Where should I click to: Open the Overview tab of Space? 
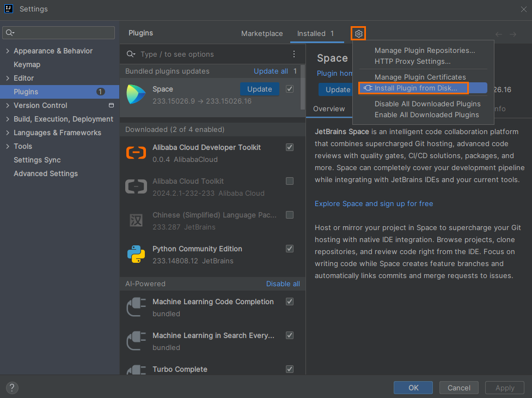tap(329, 108)
